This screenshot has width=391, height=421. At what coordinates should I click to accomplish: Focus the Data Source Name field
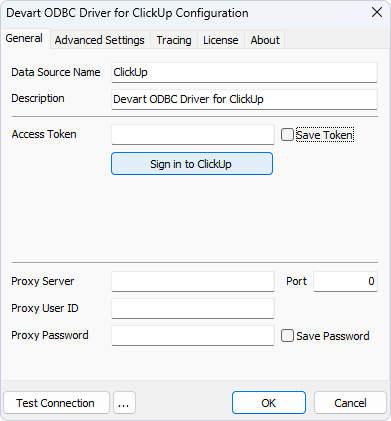click(x=244, y=72)
